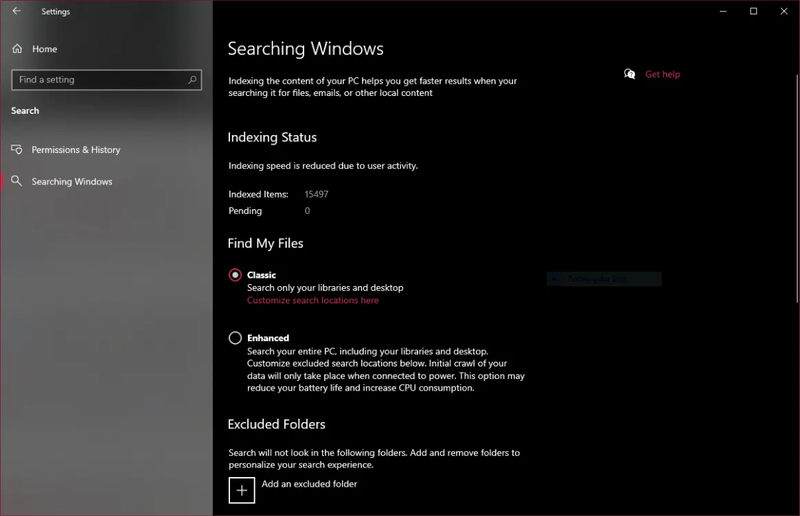The image size is (800, 516).
Task: Click the back arrow in Settings
Action: [x=16, y=12]
